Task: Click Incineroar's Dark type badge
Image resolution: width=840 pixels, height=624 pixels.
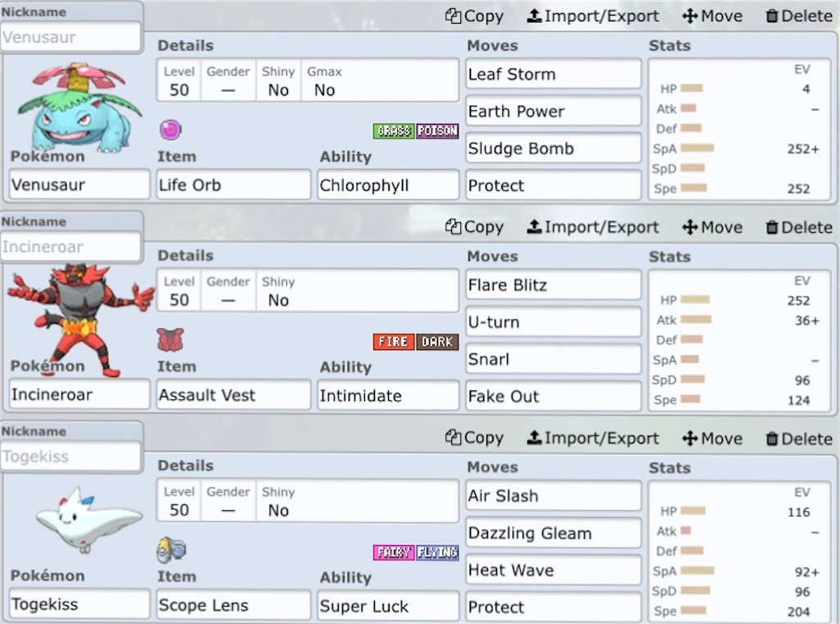Action: 437,342
